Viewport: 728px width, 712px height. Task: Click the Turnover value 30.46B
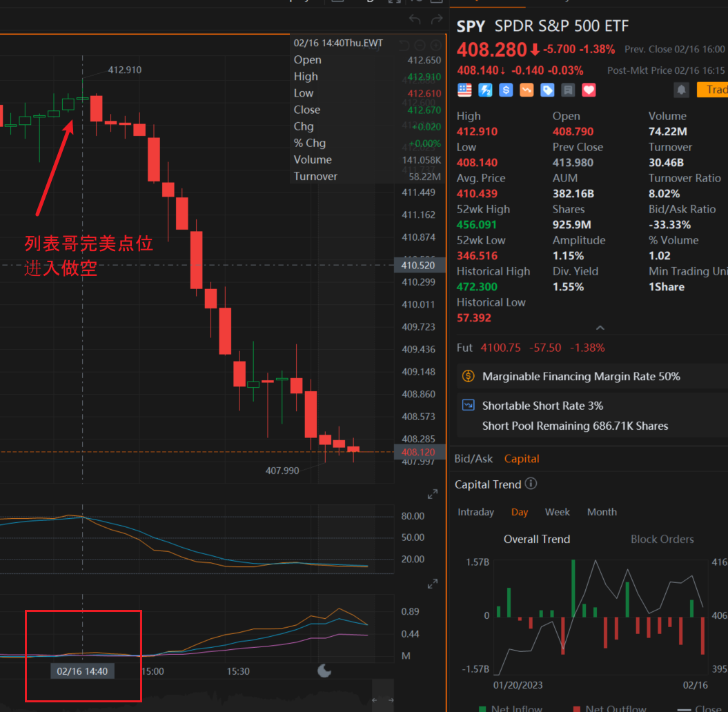pyautogui.click(x=667, y=162)
